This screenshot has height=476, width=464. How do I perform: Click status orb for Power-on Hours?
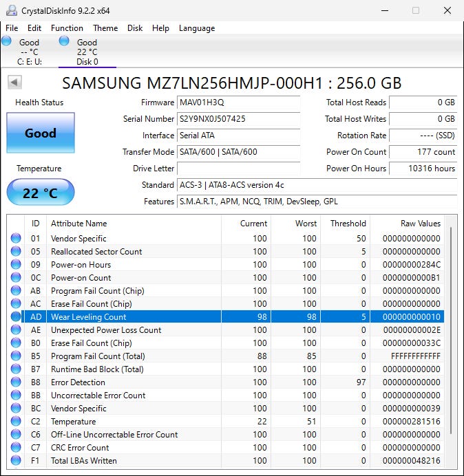[x=16, y=264]
